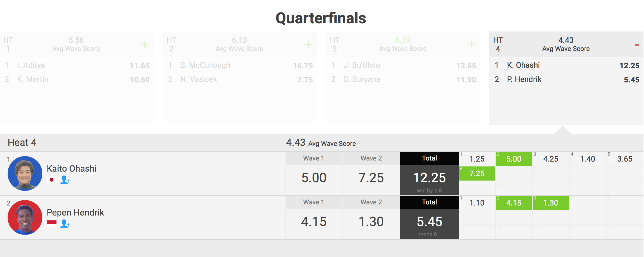Screen dimensions: 644x257
Task: Collapse Heat 4 with minus icon
Action: pos(637,45)
